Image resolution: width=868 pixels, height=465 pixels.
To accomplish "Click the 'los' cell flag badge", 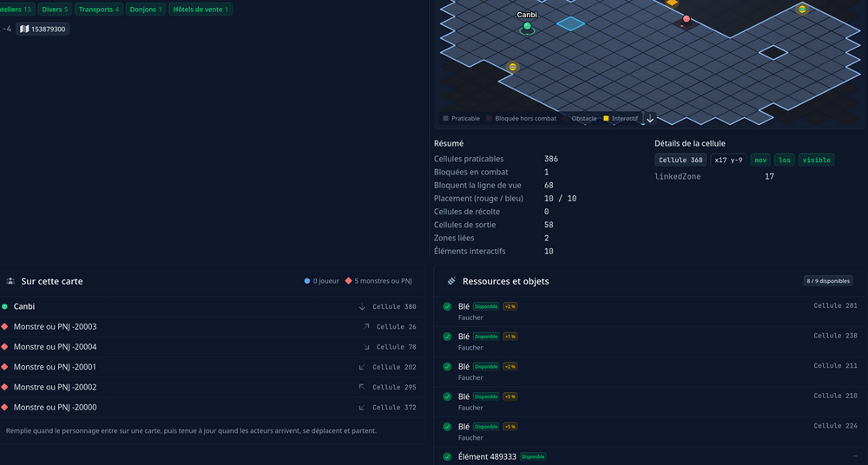I will coord(785,160).
